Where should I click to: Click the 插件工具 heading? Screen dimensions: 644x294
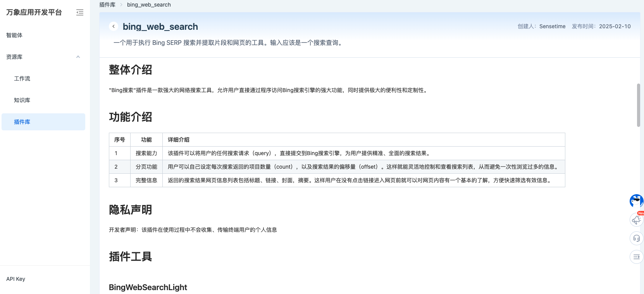coord(131,256)
